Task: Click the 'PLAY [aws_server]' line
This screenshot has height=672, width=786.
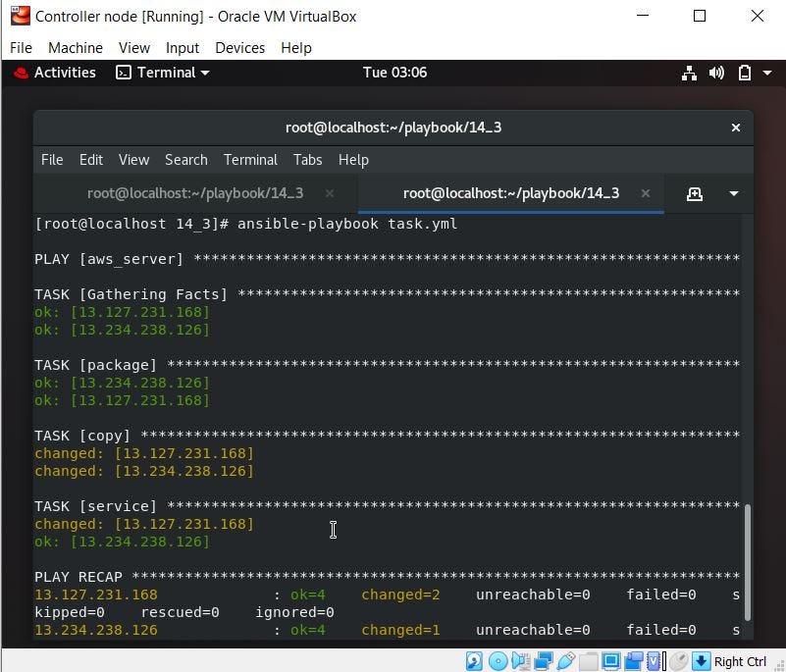Action: click(387, 259)
